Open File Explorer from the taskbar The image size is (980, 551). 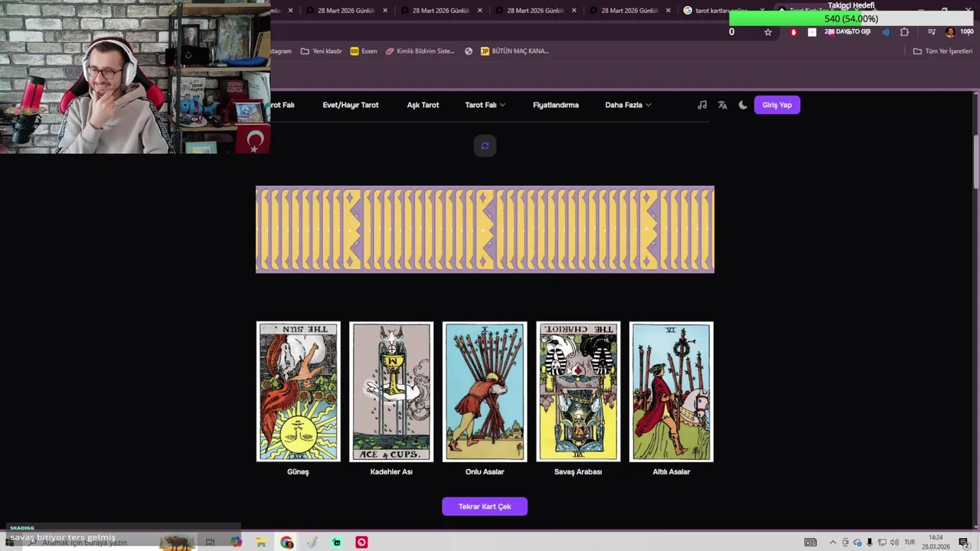(261, 543)
